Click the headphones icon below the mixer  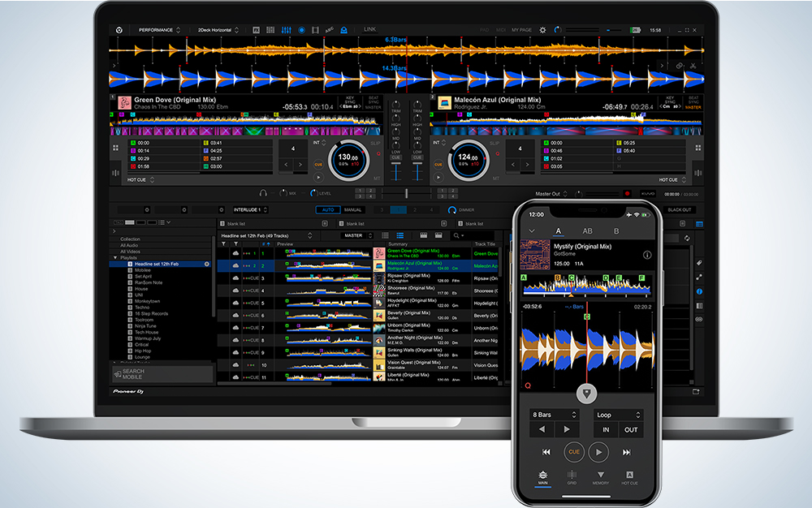[x=262, y=193]
